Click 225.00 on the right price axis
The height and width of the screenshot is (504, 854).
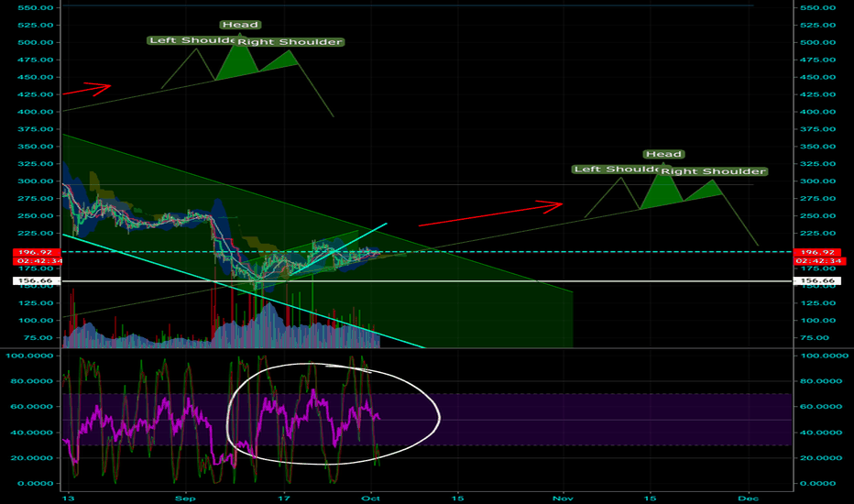pyautogui.click(x=817, y=233)
